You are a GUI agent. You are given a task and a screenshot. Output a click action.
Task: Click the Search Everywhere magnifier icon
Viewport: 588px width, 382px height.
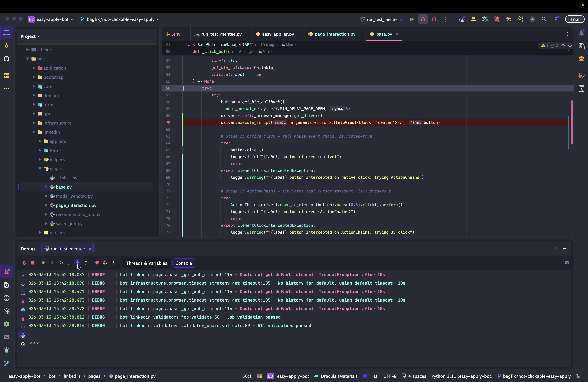tap(544, 19)
